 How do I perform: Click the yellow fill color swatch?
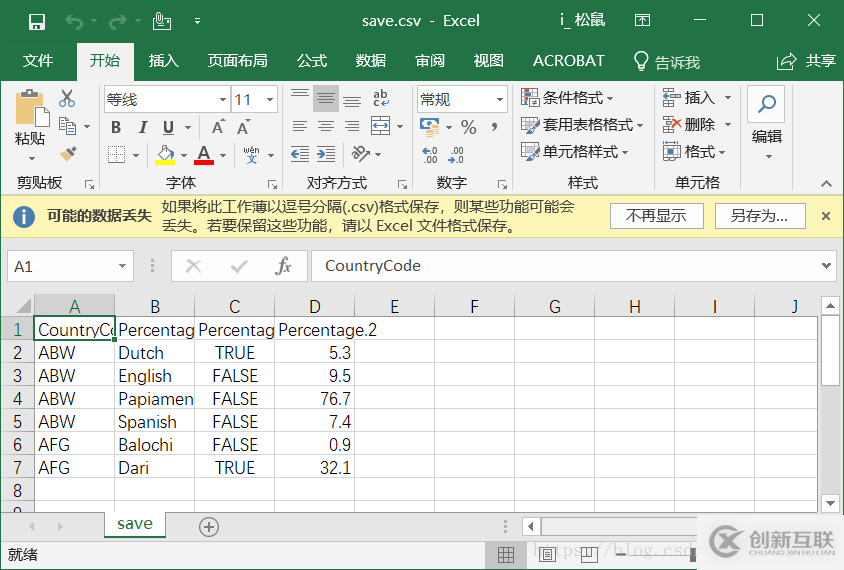(165, 154)
